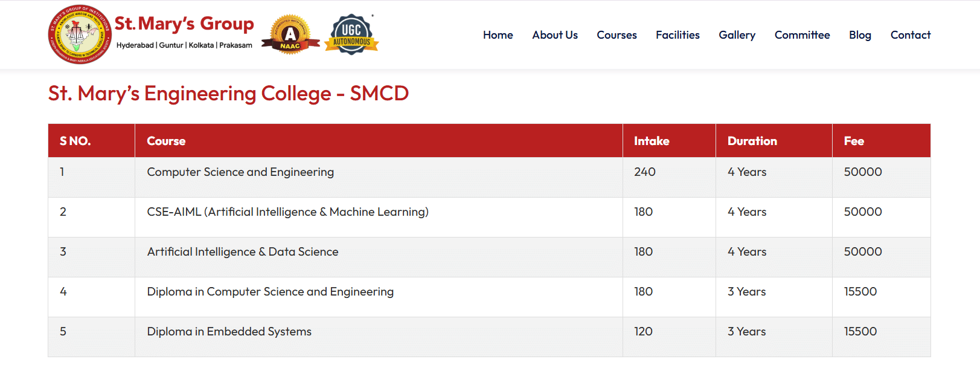Viewport: 980px width, 388px height.
Task: Click Diploma in Embedded Systems course
Action: (229, 332)
